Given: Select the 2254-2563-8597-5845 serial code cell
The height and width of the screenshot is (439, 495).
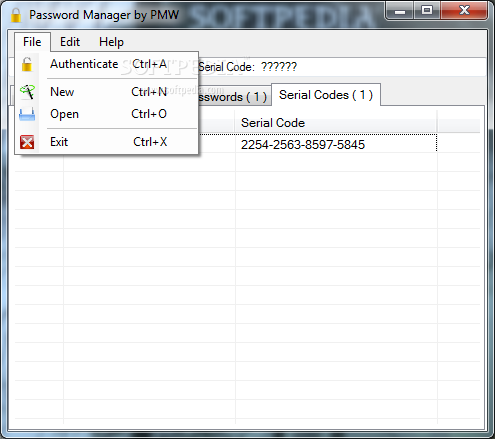Looking at the screenshot, I should point(336,145).
